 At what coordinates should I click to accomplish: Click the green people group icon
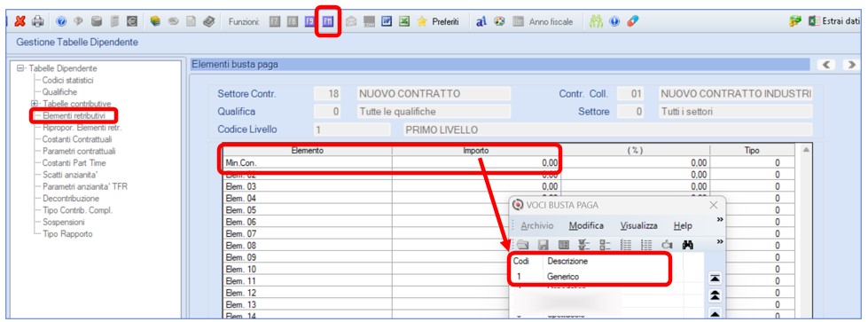pos(596,21)
